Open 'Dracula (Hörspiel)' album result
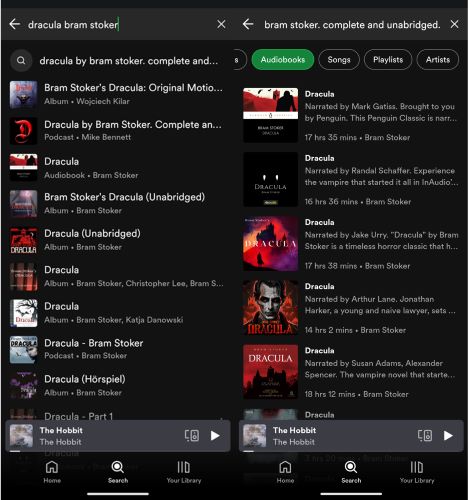The width and height of the screenshot is (469, 500). click(117, 386)
